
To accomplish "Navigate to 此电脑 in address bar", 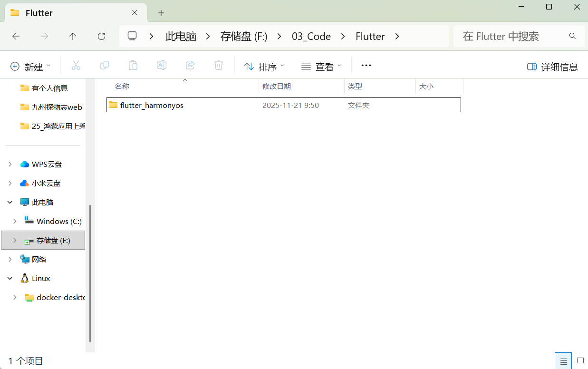I will [x=181, y=36].
